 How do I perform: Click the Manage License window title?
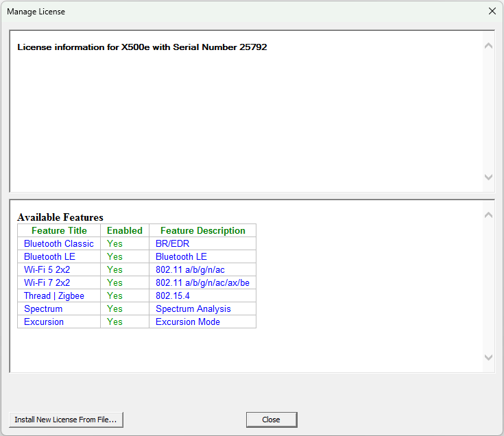click(36, 12)
